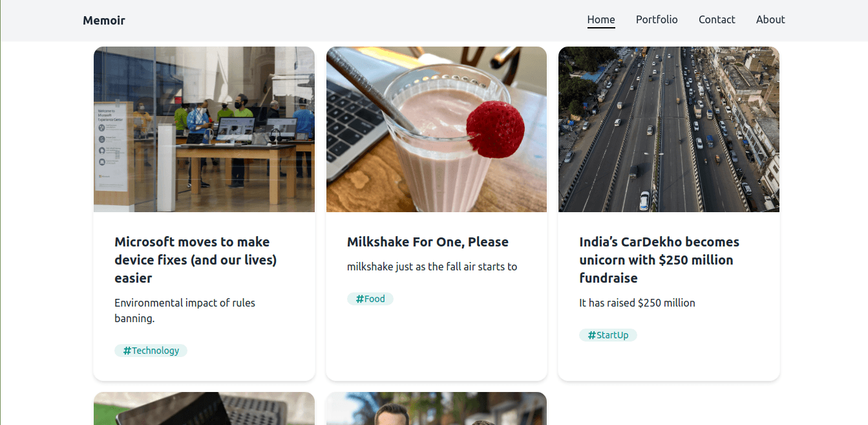The height and width of the screenshot is (425, 868).
Task: View the strawberry milkshake image
Action: 436,129
